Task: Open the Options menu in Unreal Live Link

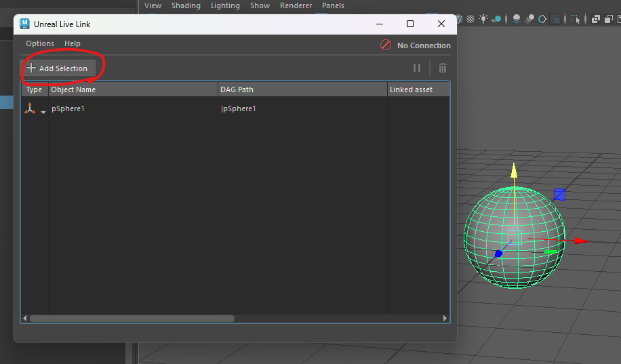Action: pyautogui.click(x=40, y=43)
